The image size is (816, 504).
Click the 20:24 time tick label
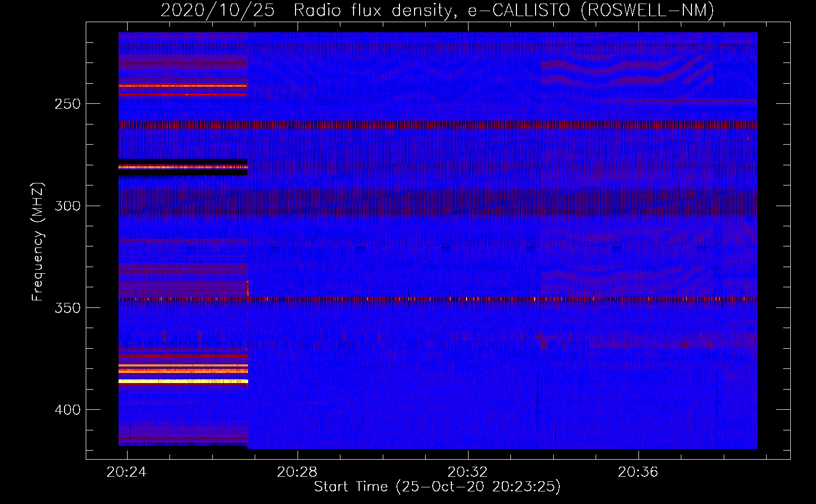[127, 472]
